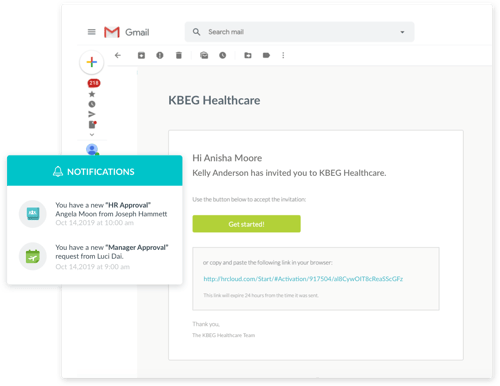Screen dimensions: 500x386
Task: Open the hrcloud.com activation link
Action: pyautogui.click(x=303, y=279)
